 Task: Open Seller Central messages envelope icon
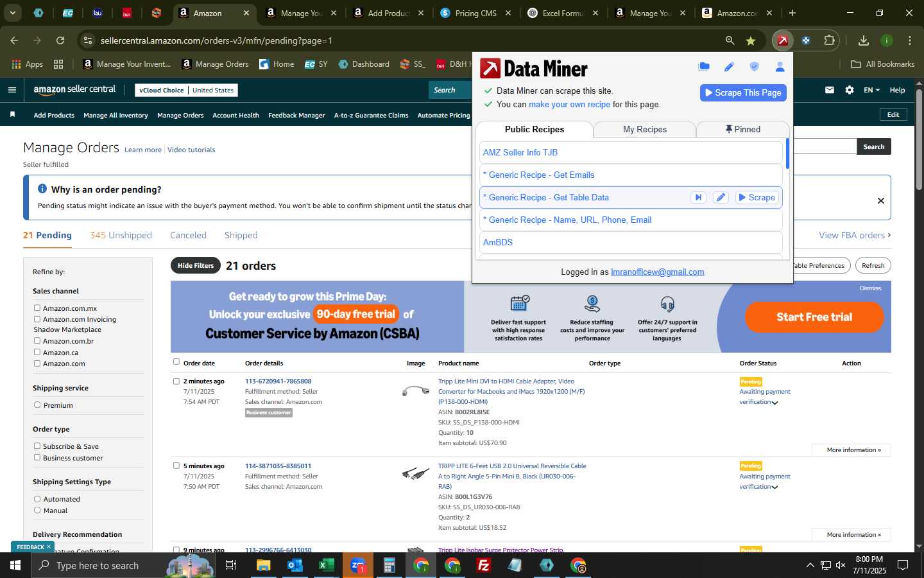click(x=830, y=90)
